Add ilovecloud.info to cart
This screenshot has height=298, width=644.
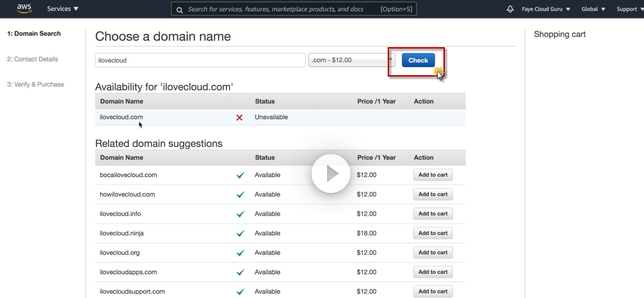pos(433,214)
